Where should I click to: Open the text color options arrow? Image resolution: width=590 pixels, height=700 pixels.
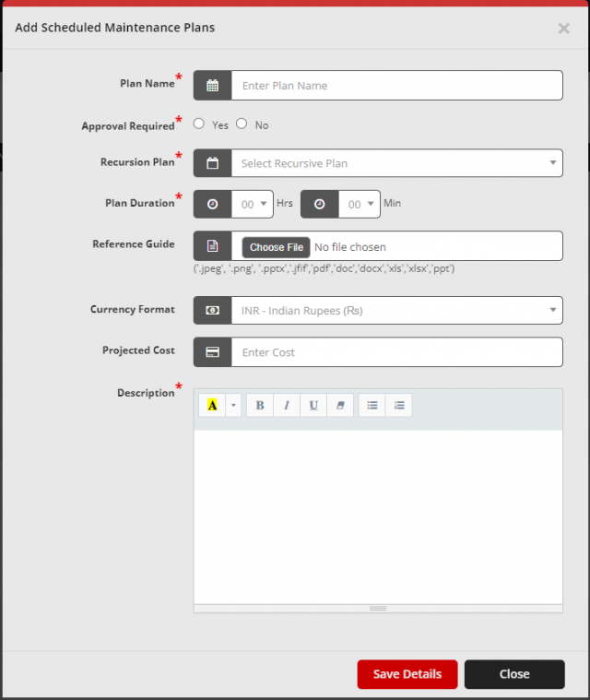tap(233, 406)
